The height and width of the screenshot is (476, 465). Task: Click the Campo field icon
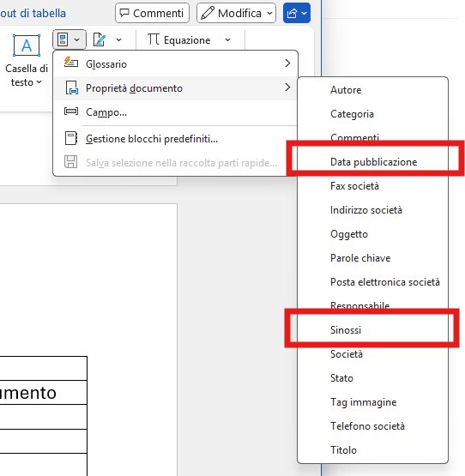click(x=71, y=111)
